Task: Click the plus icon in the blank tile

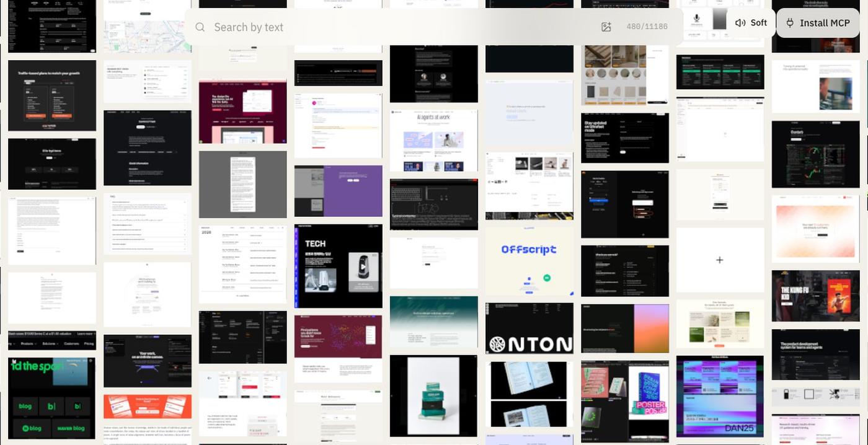Action: (720, 260)
